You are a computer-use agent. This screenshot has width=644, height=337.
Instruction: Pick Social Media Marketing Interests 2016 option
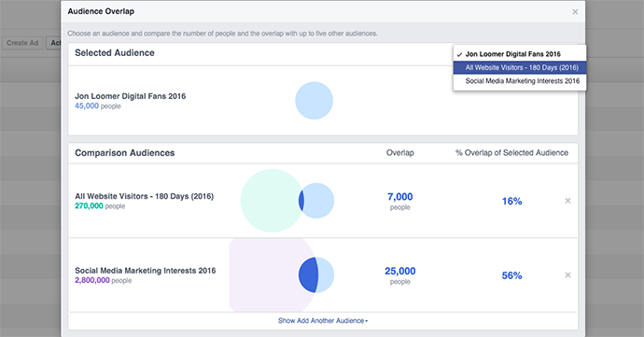pos(520,81)
